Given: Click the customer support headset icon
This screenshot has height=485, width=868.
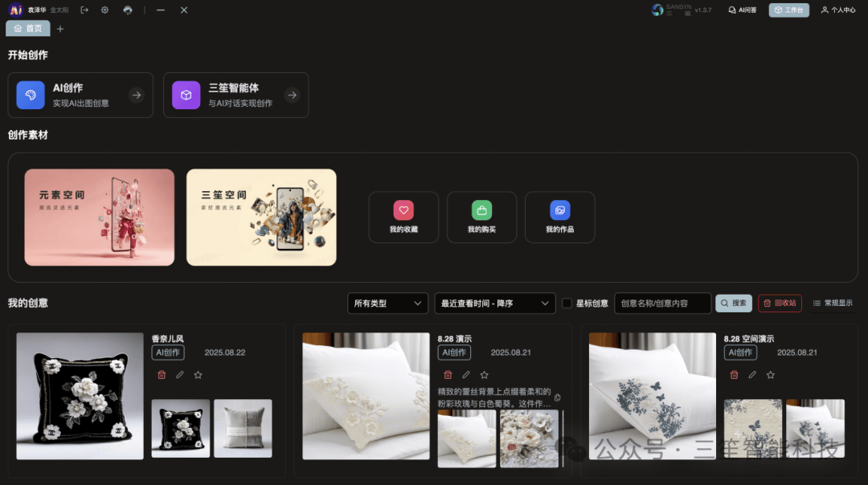Looking at the screenshot, I should 128,10.
